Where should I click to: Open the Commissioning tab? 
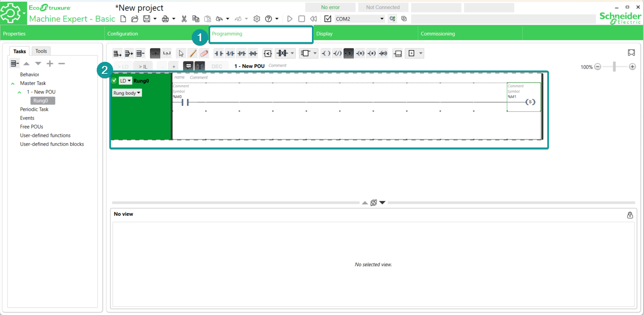[438, 34]
